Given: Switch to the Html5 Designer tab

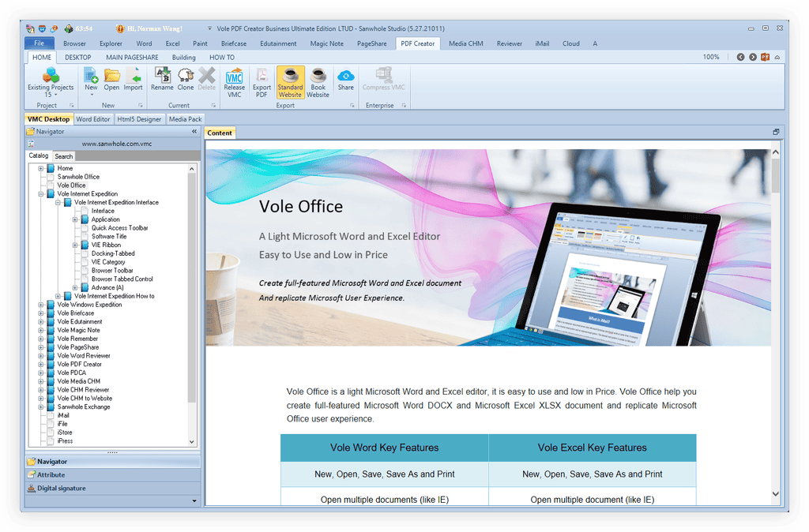Looking at the screenshot, I should coord(139,119).
